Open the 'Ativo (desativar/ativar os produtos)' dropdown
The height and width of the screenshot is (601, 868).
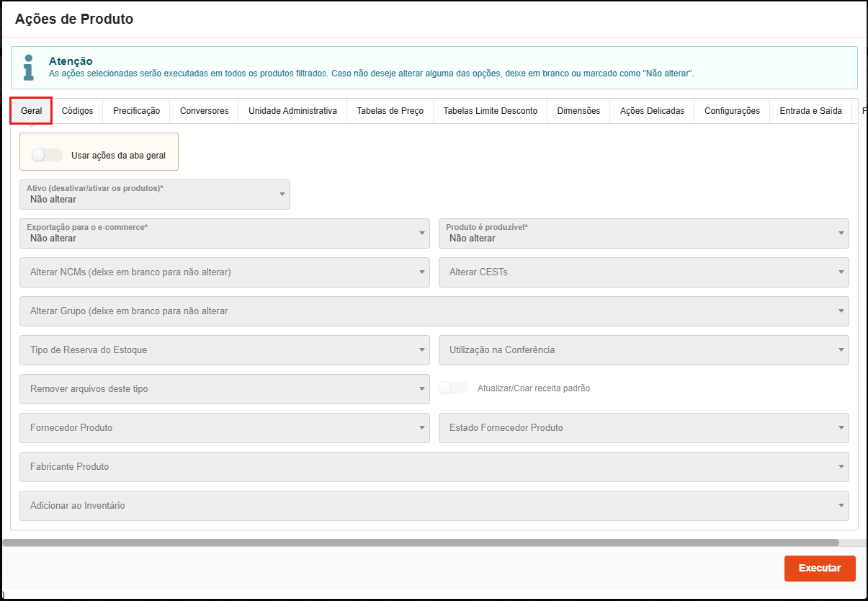point(155,195)
